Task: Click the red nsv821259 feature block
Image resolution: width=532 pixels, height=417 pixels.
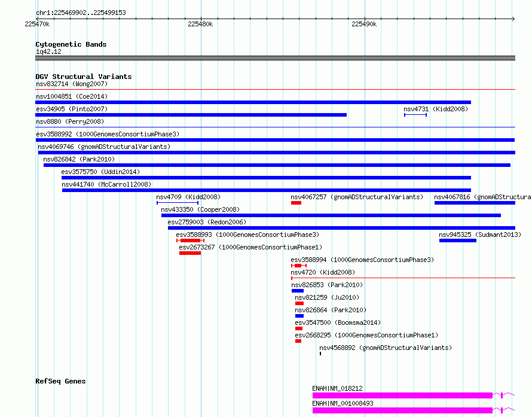Action: pyautogui.click(x=299, y=303)
